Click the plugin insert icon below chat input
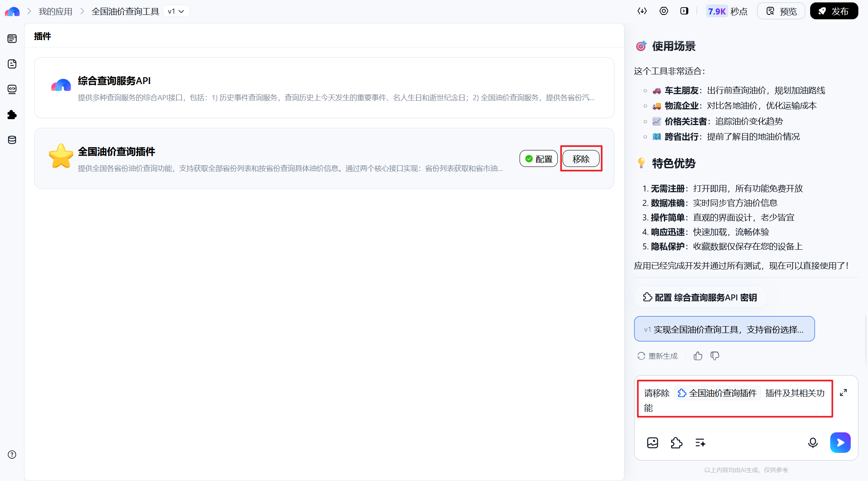 pos(677,442)
